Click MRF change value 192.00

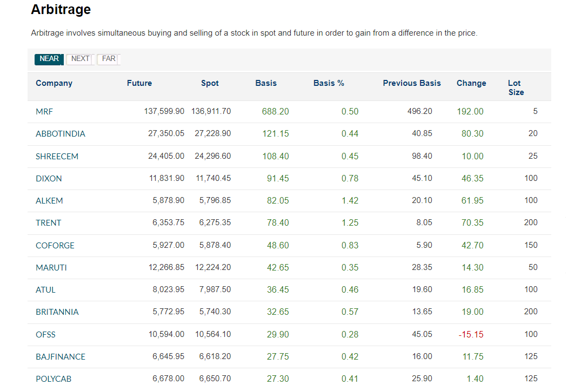(470, 112)
